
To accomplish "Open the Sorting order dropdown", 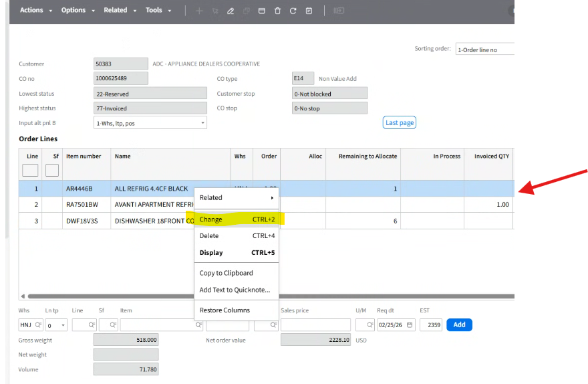I will pyautogui.click(x=484, y=50).
